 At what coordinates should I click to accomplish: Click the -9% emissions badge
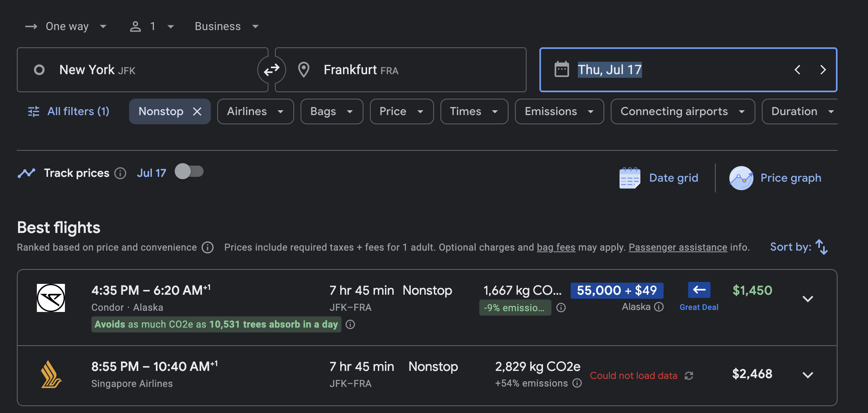515,308
